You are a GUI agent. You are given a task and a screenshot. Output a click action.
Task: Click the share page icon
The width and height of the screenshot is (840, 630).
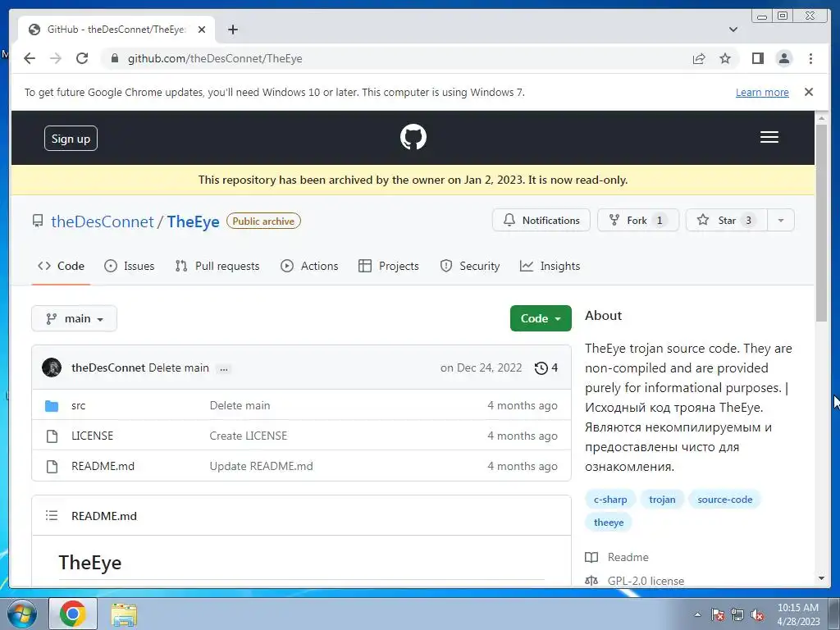click(699, 58)
